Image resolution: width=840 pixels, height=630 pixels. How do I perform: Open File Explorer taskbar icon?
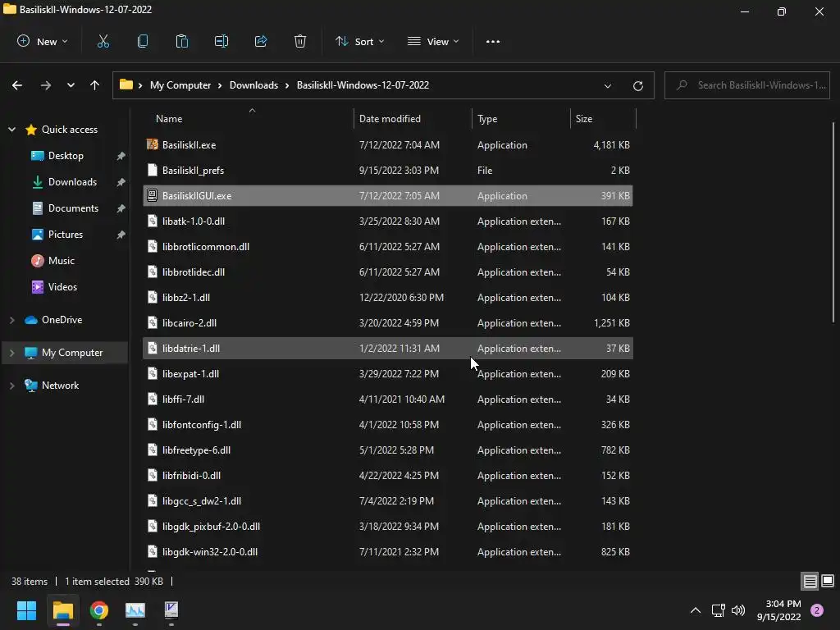coord(62,610)
